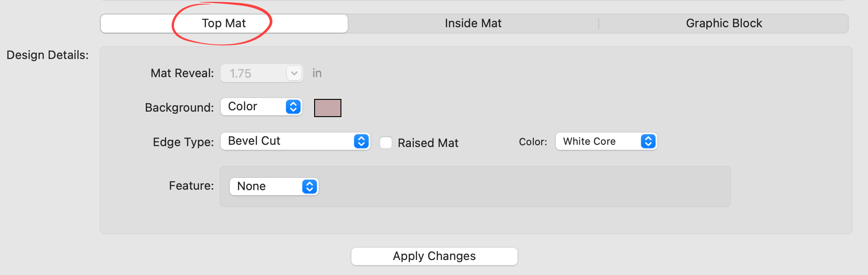Click blue arrows icon on White Core popup

coord(648,141)
